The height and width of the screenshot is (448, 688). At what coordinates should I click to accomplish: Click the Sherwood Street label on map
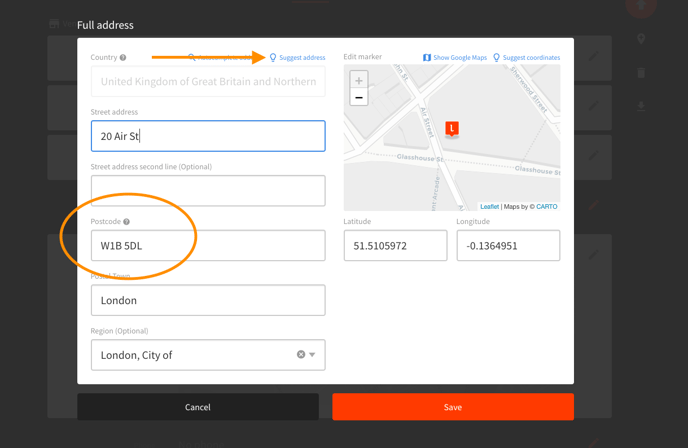point(529,90)
